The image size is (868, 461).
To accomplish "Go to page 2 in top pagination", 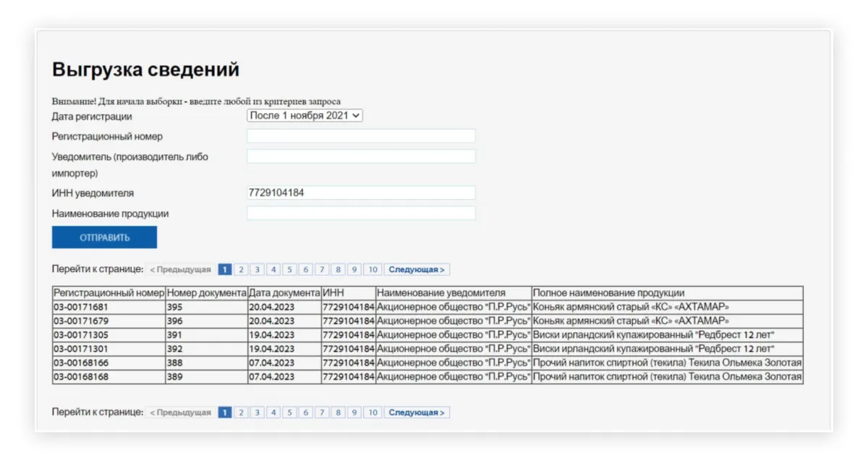I will 241,270.
